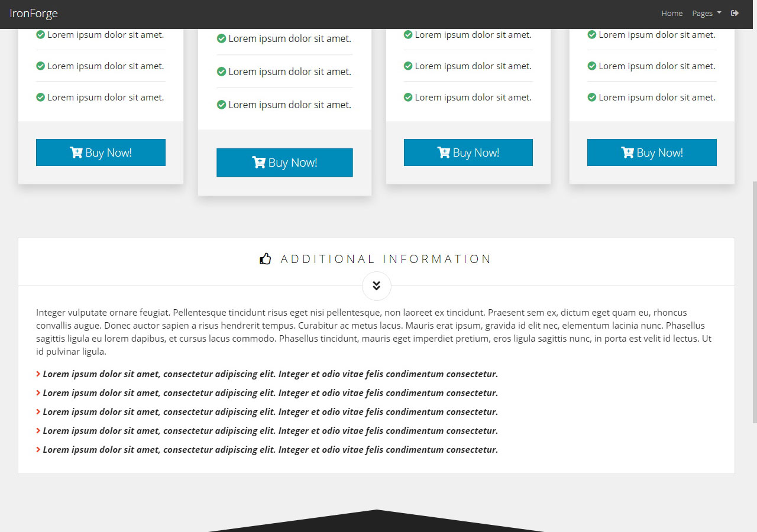This screenshot has width=757, height=532.
Task: Click the dark arrow shape at page bottom
Action: pyautogui.click(x=376, y=522)
